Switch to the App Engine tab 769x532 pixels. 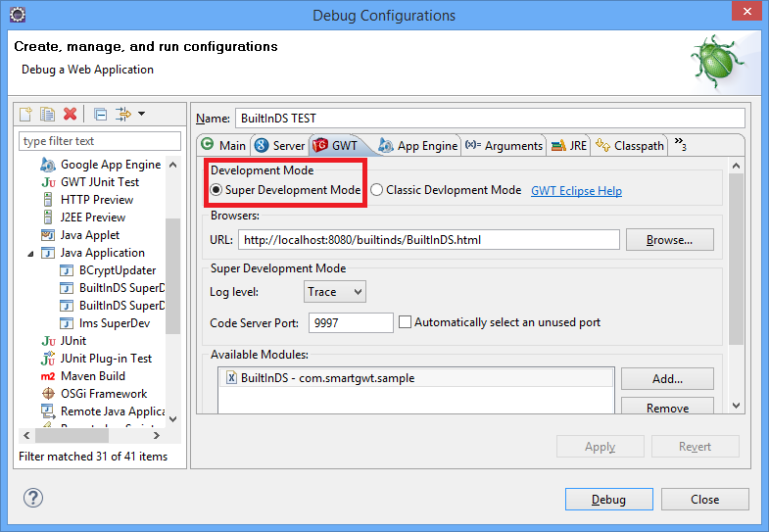click(x=418, y=146)
